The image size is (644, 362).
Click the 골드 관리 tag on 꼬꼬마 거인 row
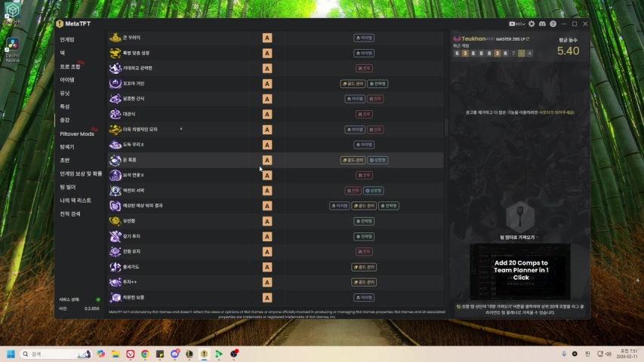[x=353, y=84]
